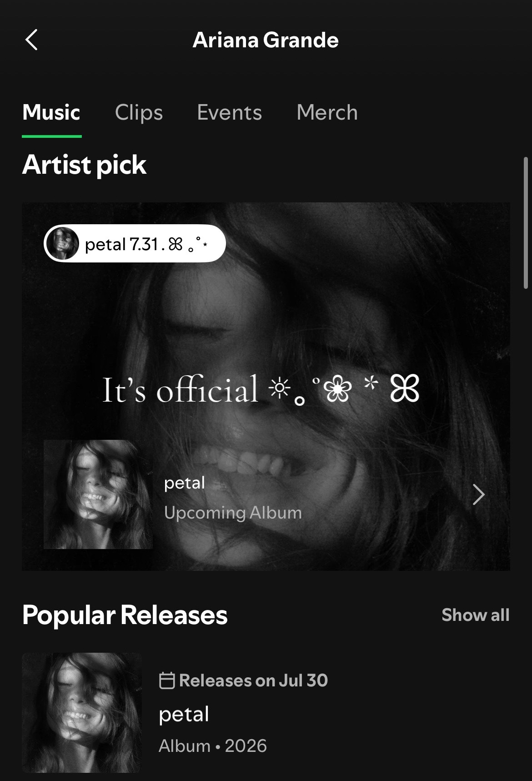The width and height of the screenshot is (532, 781).
Task: Open the petal upcoming album chevron
Action: point(478,494)
